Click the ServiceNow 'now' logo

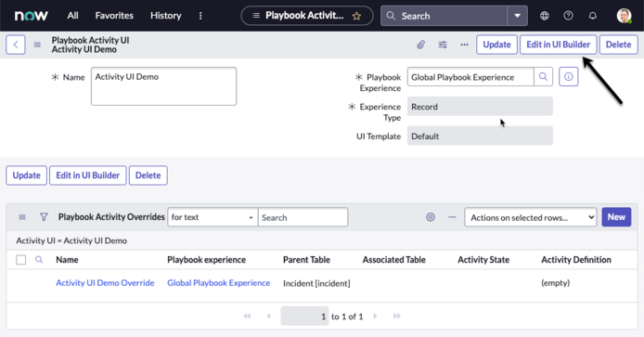(x=32, y=16)
